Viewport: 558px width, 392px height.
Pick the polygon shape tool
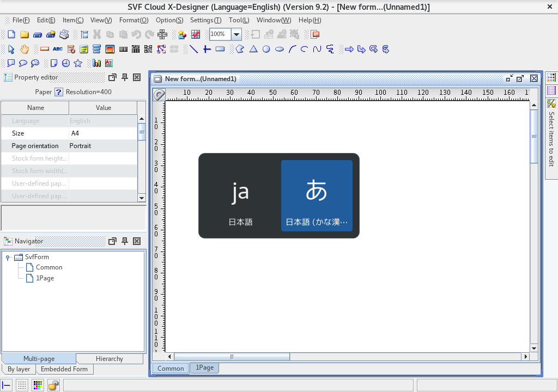tap(240, 49)
